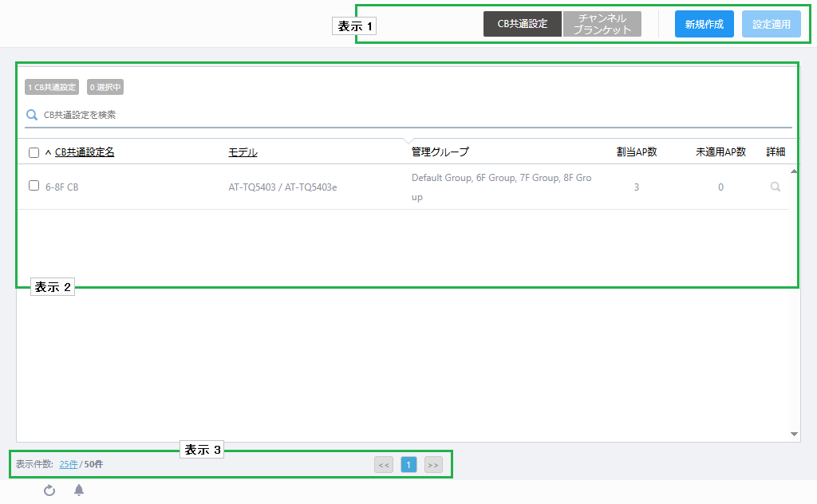Click AT-TQ5403 / AT-TQ5403e model cell
The height and width of the screenshot is (504, 817).
click(x=283, y=187)
